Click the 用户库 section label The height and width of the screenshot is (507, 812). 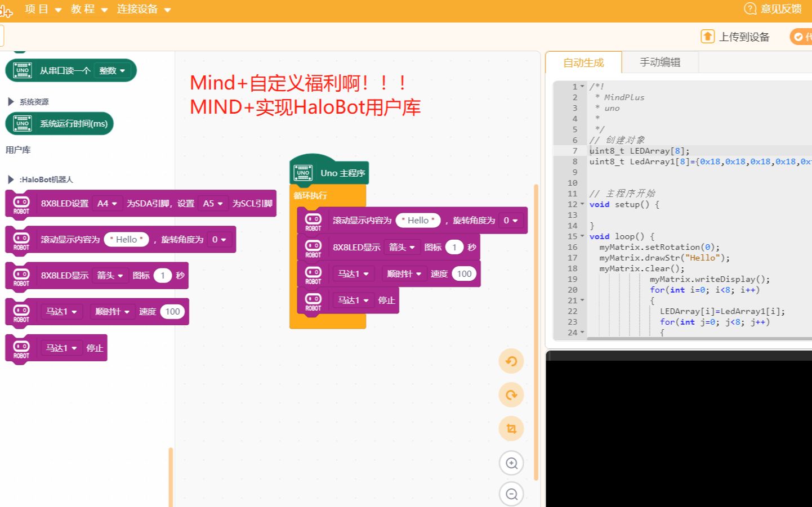tap(18, 150)
